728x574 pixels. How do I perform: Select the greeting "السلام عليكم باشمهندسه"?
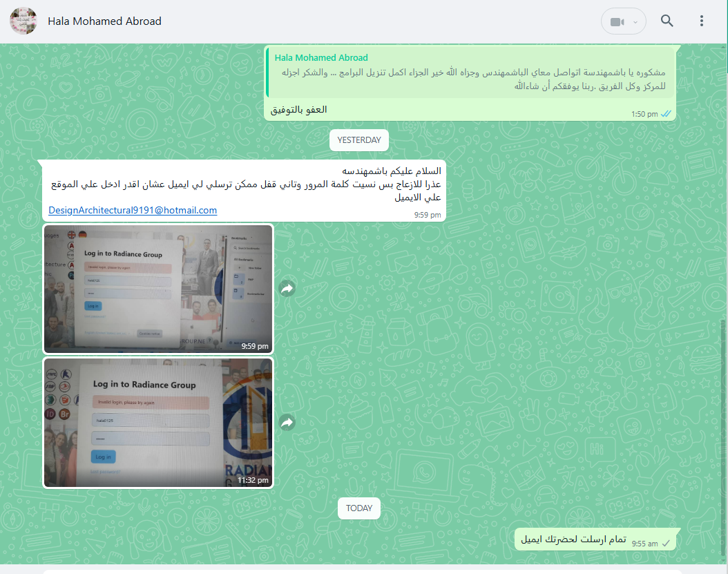point(392,171)
